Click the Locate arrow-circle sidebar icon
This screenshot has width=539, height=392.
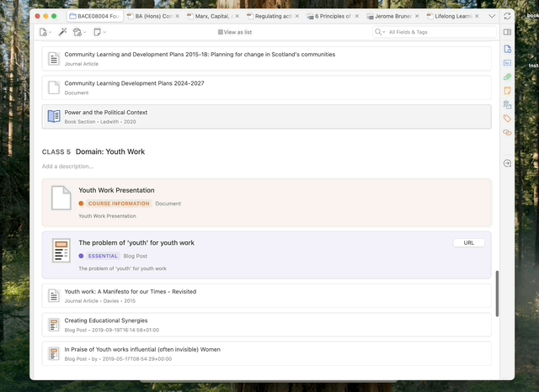[507, 163]
